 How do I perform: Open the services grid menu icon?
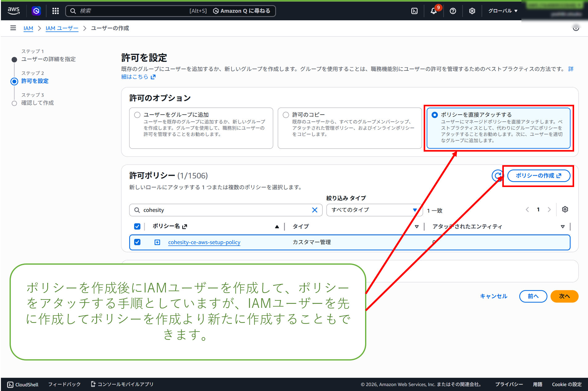click(x=56, y=11)
